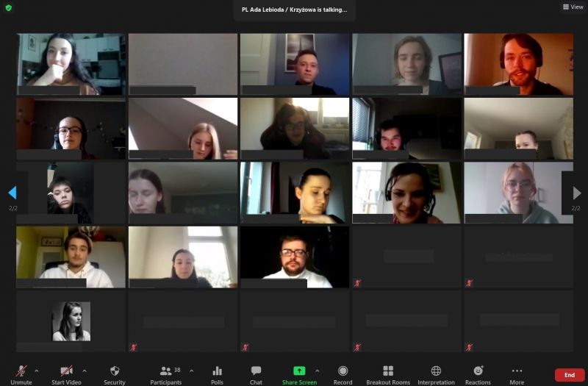The image size is (588, 386).
Task: Select the man in white hoodie video tile
Action: click(71, 257)
